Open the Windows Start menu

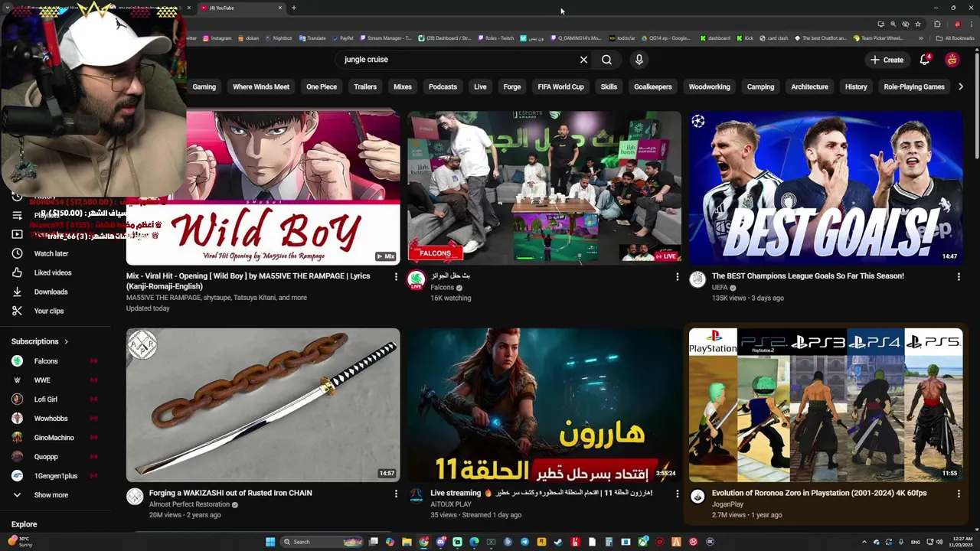(270, 542)
